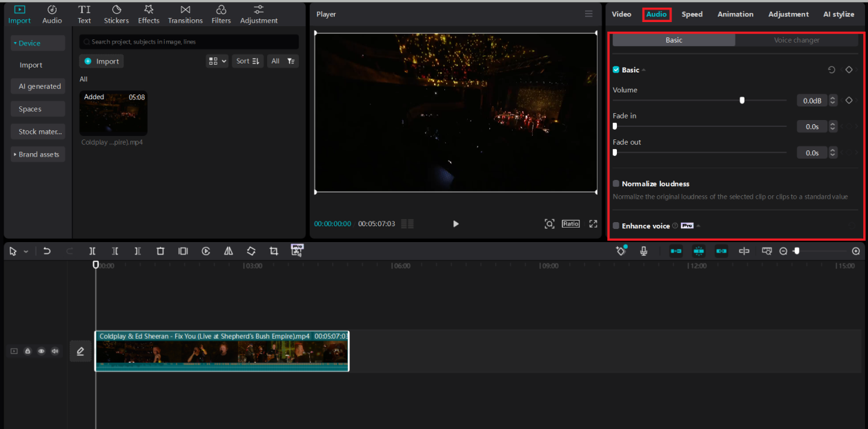
Task: Expand the Brand assets section
Action: tap(38, 154)
